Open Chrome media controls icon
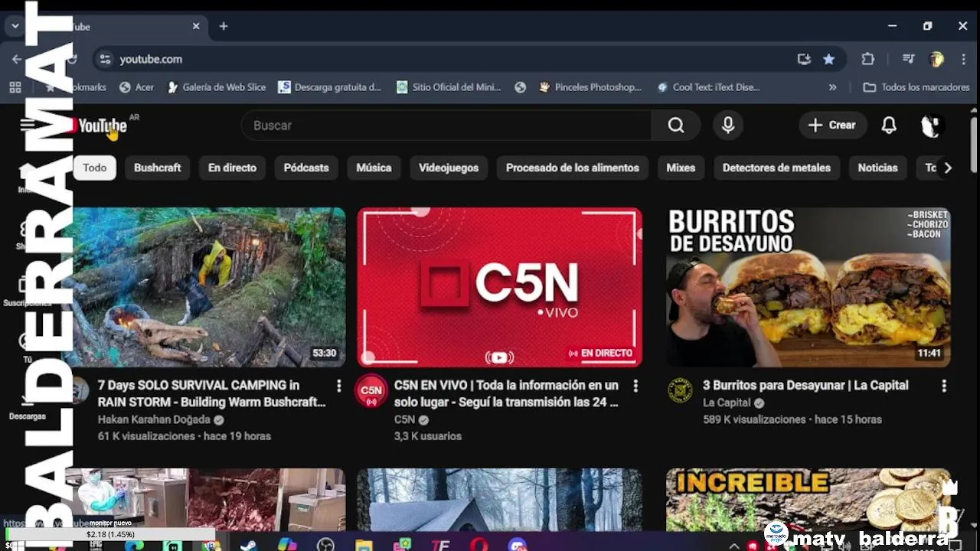Viewport: 980px width, 551px height. [x=908, y=59]
